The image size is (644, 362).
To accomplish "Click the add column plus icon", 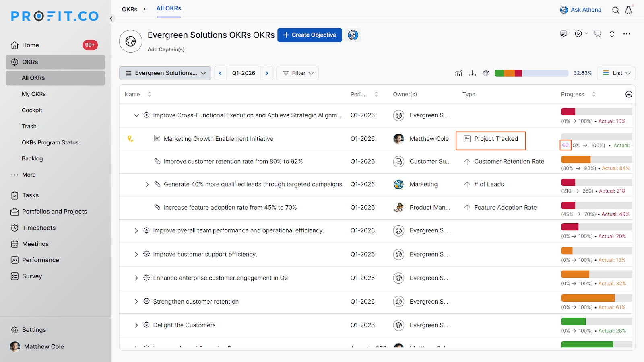I will pyautogui.click(x=629, y=94).
